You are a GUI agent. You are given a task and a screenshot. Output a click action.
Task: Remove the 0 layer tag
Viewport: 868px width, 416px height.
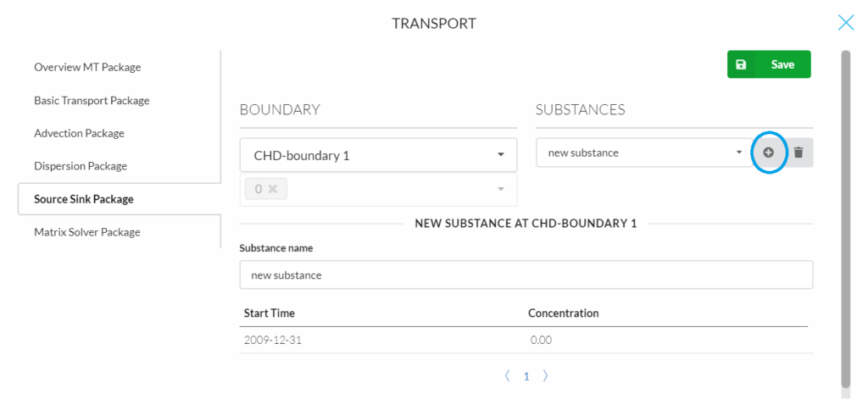[273, 189]
